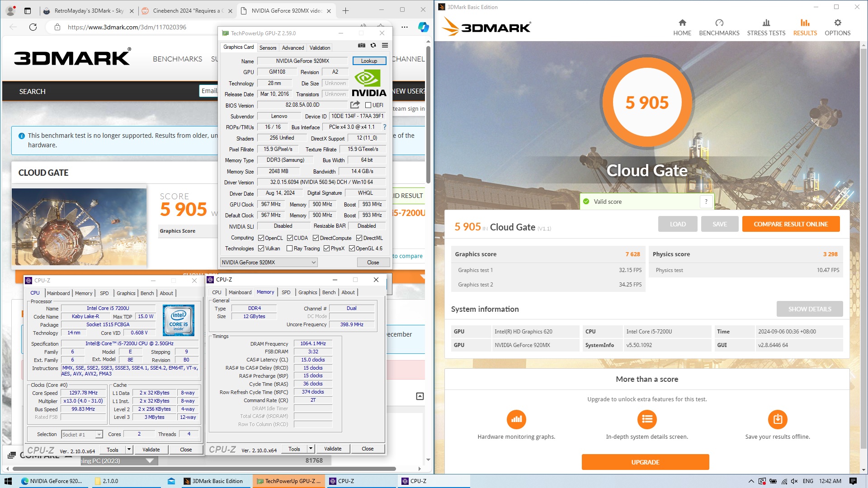Switch to Sensors tab in GPU-Z
This screenshot has height=488, width=868.
coord(268,48)
